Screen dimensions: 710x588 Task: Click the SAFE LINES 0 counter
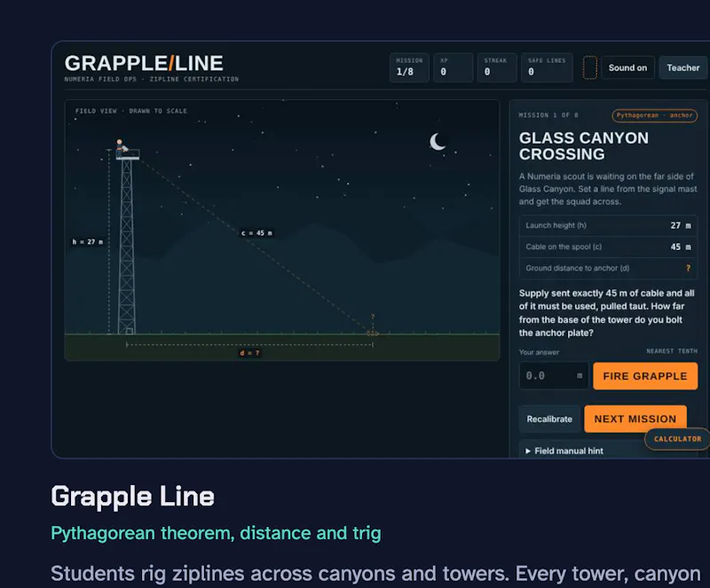[547, 67]
